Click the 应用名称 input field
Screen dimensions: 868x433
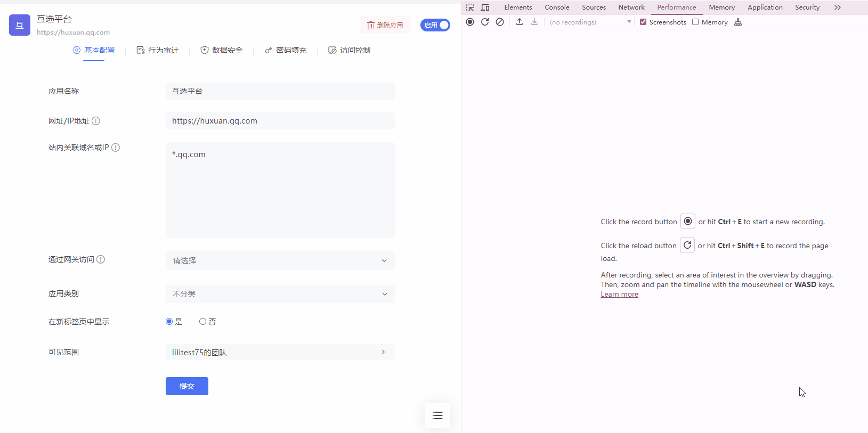[x=280, y=91]
